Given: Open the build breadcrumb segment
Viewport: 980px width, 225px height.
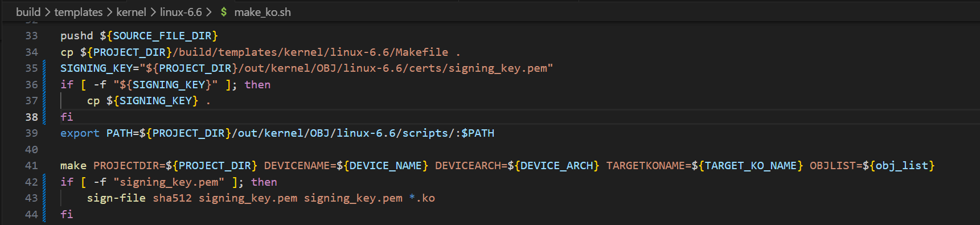Looking at the screenshot, I should click(x=28, y=12).
